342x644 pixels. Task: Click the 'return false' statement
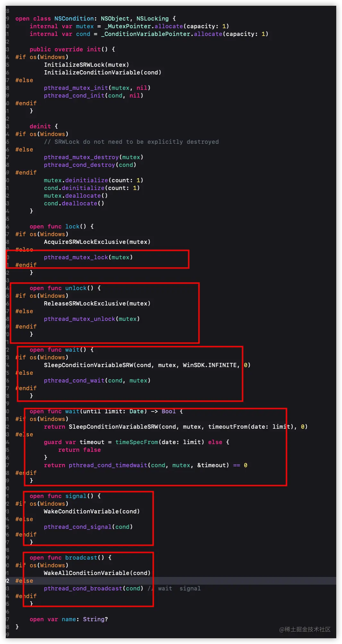79,450
